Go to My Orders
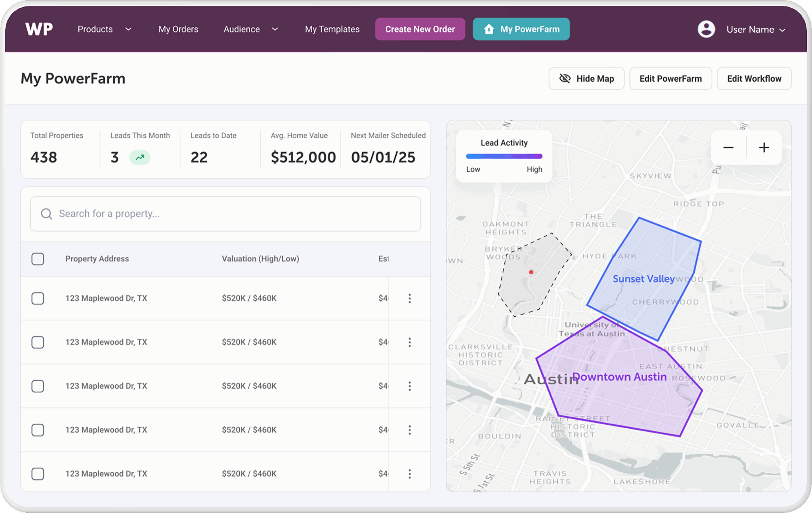The height and width of the screenshot is (513, 812). (178, 29)
